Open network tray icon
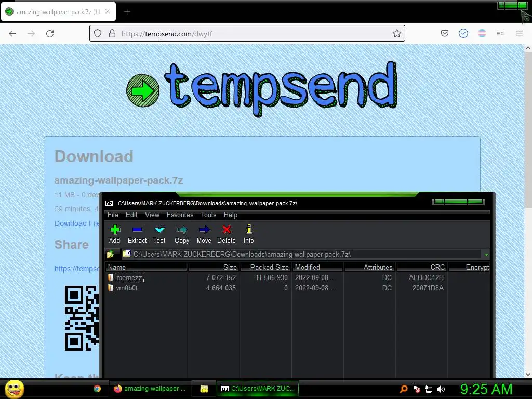 tap(429, 389)
